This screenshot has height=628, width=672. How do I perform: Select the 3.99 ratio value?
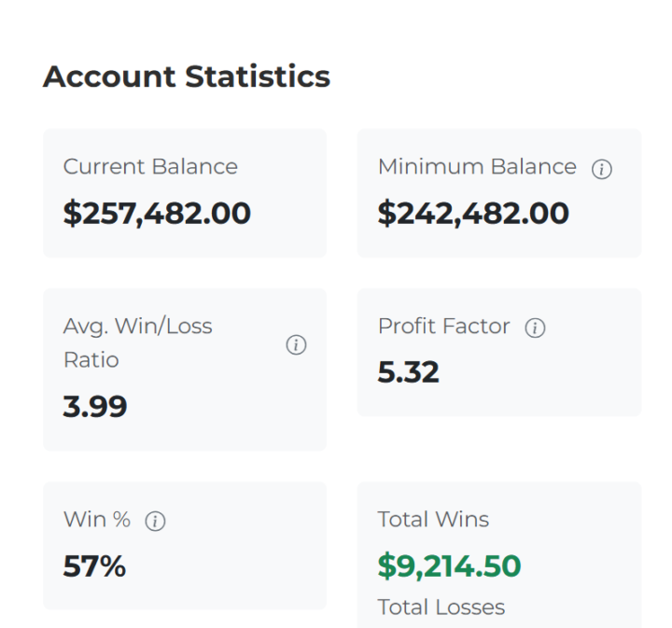point(95,407)
